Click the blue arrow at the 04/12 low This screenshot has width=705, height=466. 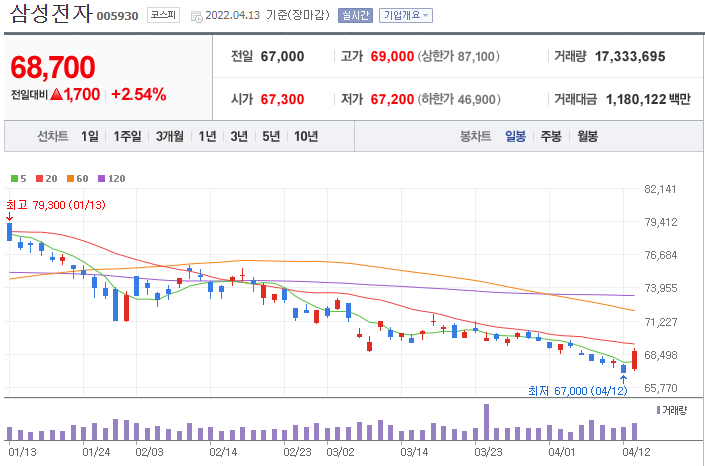point(624,379)
